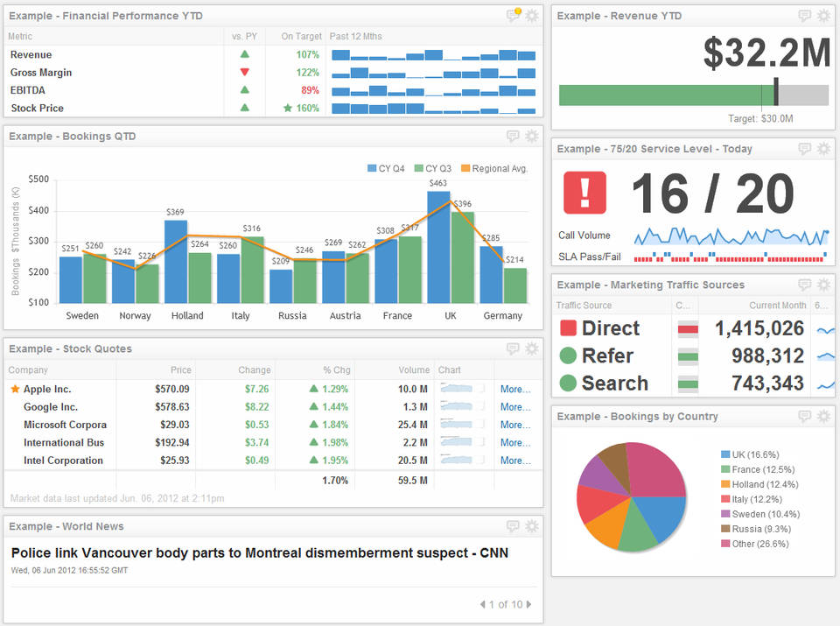Open the Vancouver body parts news headline
Image resolution: width=840 pixels, height=626 pixels.
point(260,552)
